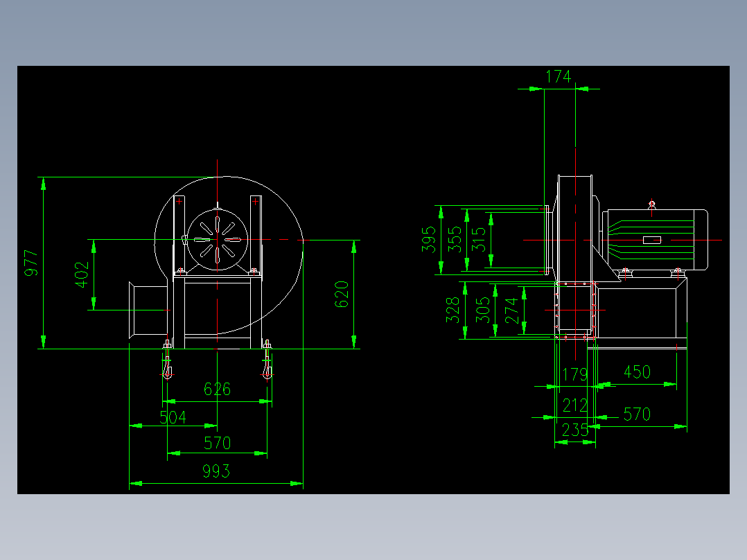Click the 315 dimension value
The image size is (747, 560).
tap(478, 239)
